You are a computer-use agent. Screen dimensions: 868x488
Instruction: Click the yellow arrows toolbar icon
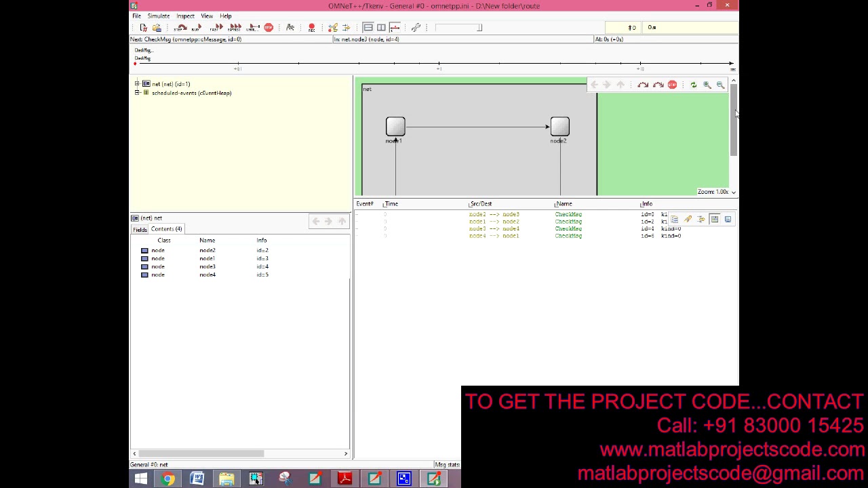[347, 28]
